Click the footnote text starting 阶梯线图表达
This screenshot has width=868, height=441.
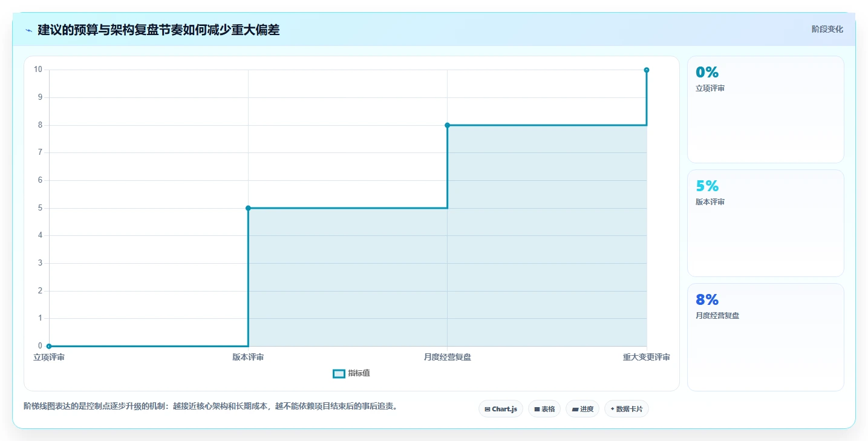210,407
